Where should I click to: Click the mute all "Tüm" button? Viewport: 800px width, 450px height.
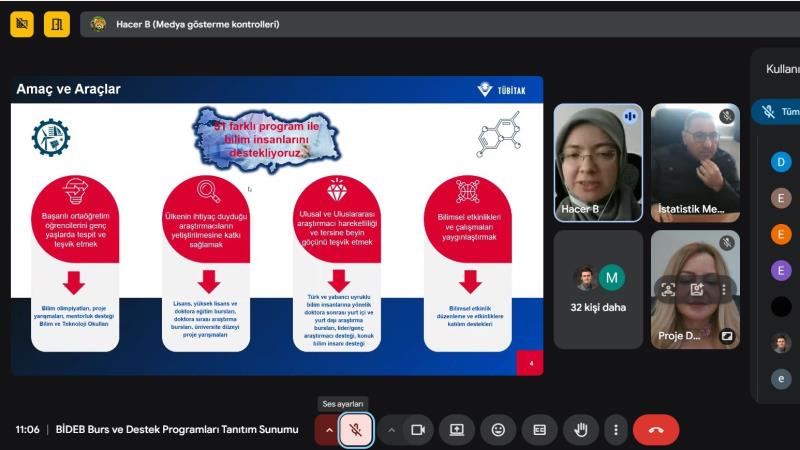(x=778, y=112)
